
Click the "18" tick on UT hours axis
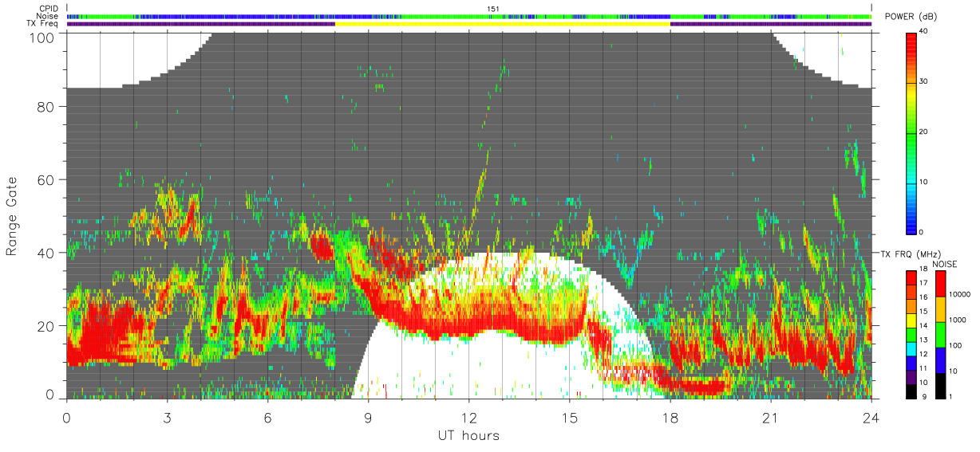[x=670, y=416]
